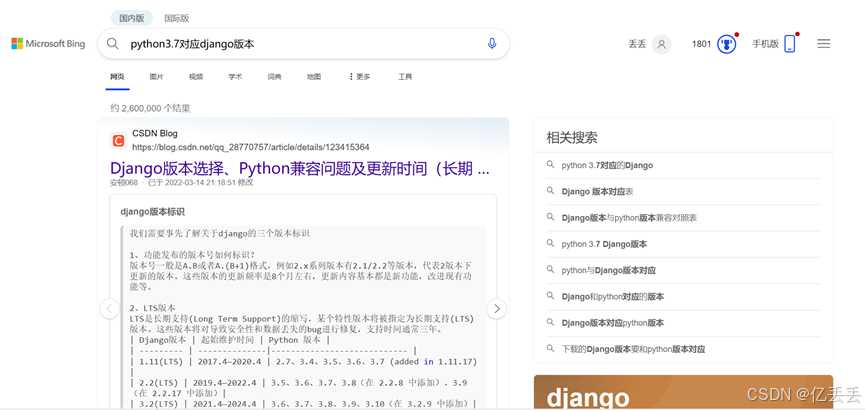Viewport: 865px width, 410px height.
Task: Click the '安顿068' author line text
Action: (x=181, y=182)
